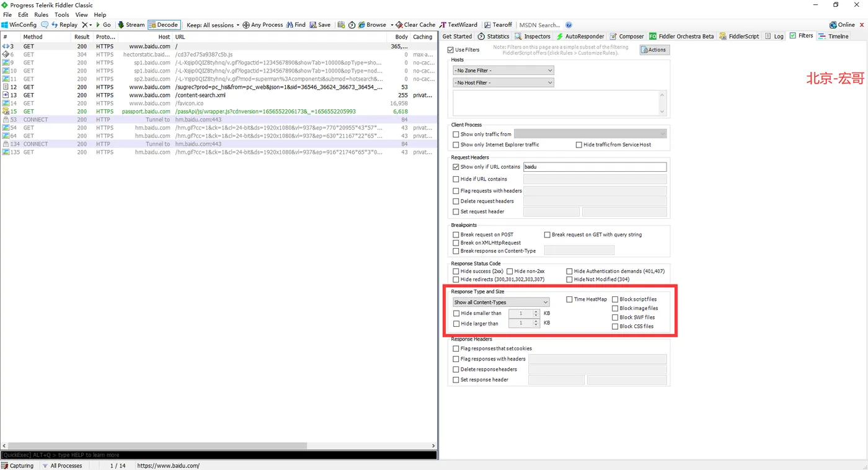Open the Keep: All sessions dropdown

[x=213, y=25]
